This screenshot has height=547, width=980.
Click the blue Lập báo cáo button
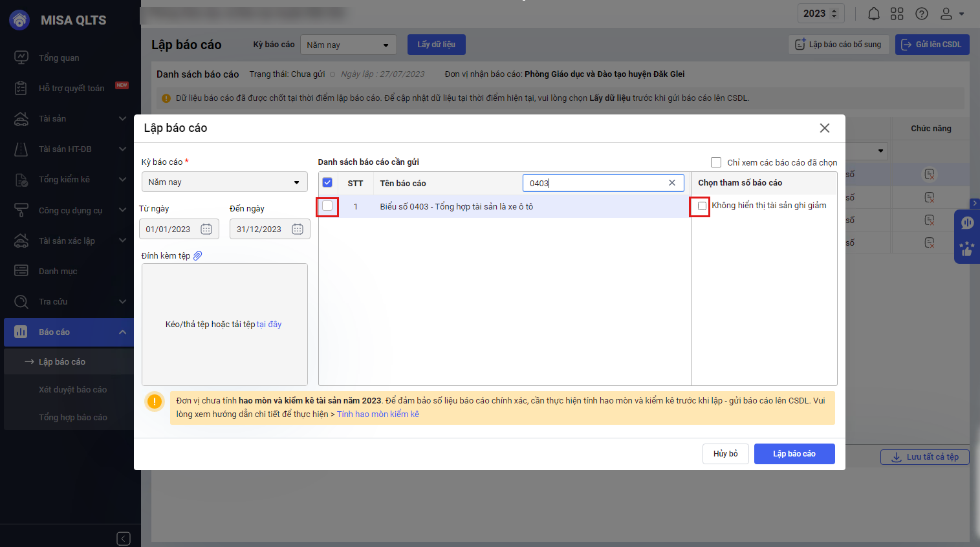tap(794, 454)
